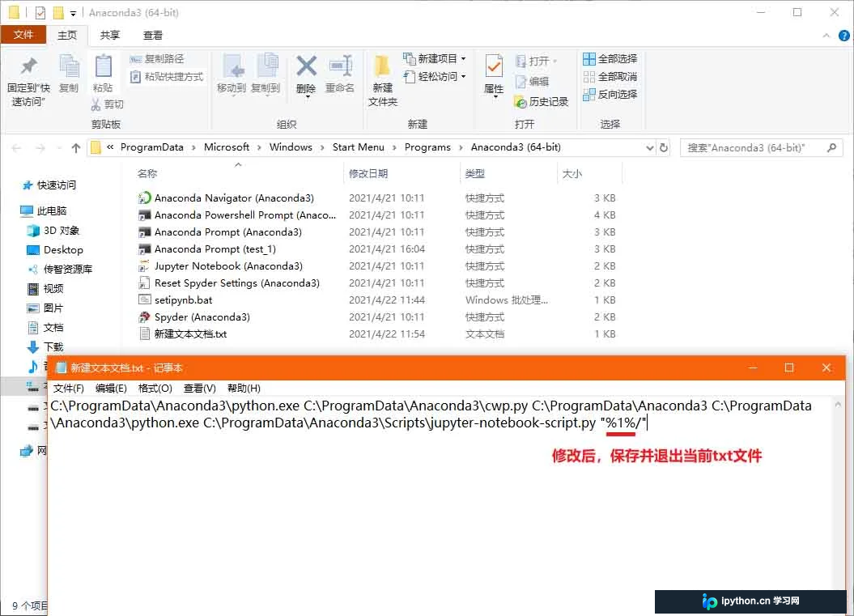Open quick access toolbar customize dropdown
Viewport: 854px width, 616px height.
tap(73, 13)
